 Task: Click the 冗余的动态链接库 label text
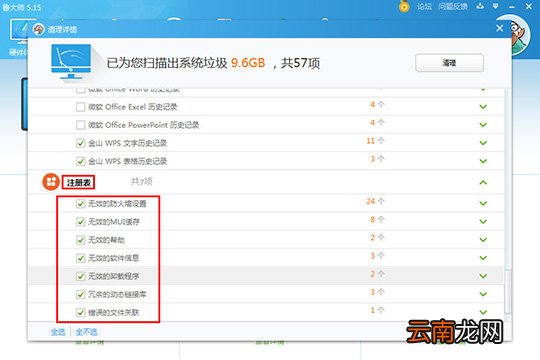click(117, 295)
